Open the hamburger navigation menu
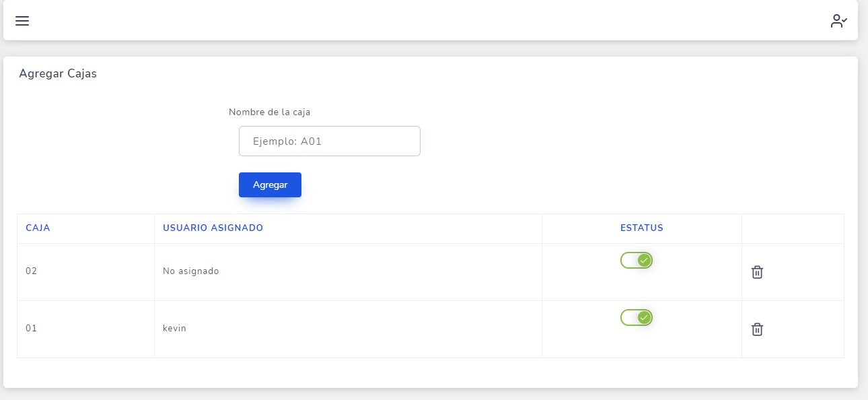Image resolution: width=868 pixels, height=400 pixels. [x=22, y=21]
